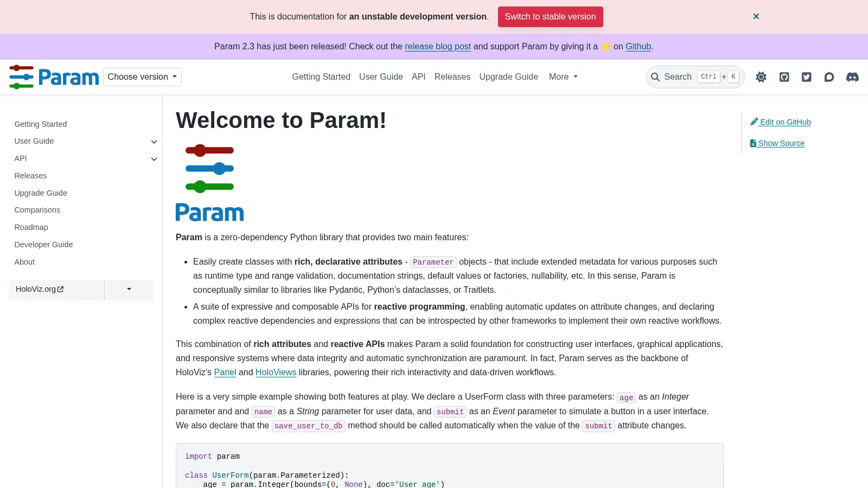Click the save_user_to_db inline code term
Image resolution: width=868 pixels, height=488 pixels.
[309, 426]
